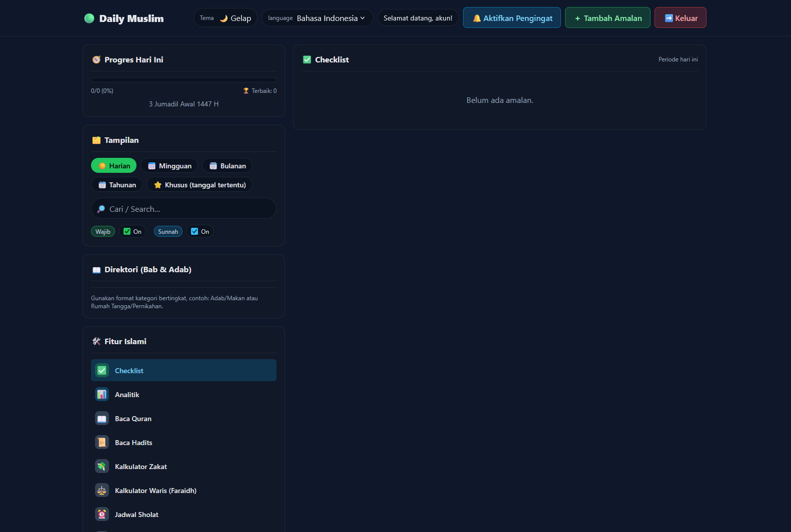
Task: Open Jadwal Sholat alarm clock icon
Action: (x=102, y=515)
